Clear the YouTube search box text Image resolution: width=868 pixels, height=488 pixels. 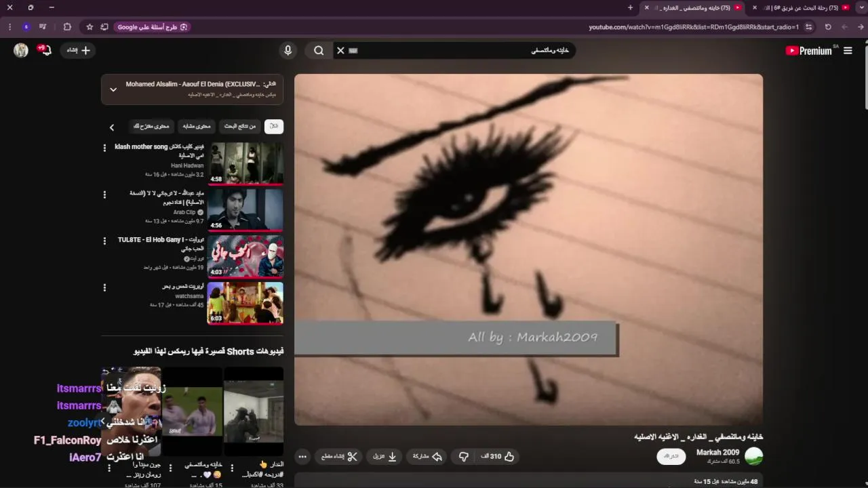(x=341, y=50)
